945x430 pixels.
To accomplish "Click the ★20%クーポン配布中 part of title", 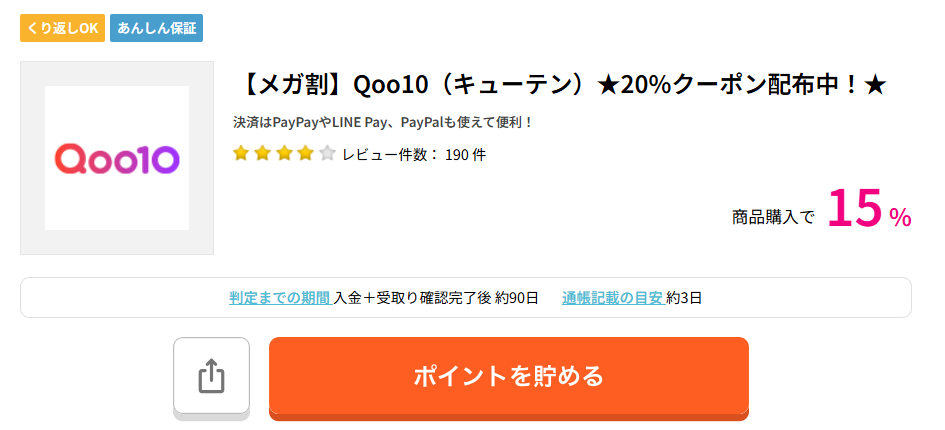I will (741, 86).
